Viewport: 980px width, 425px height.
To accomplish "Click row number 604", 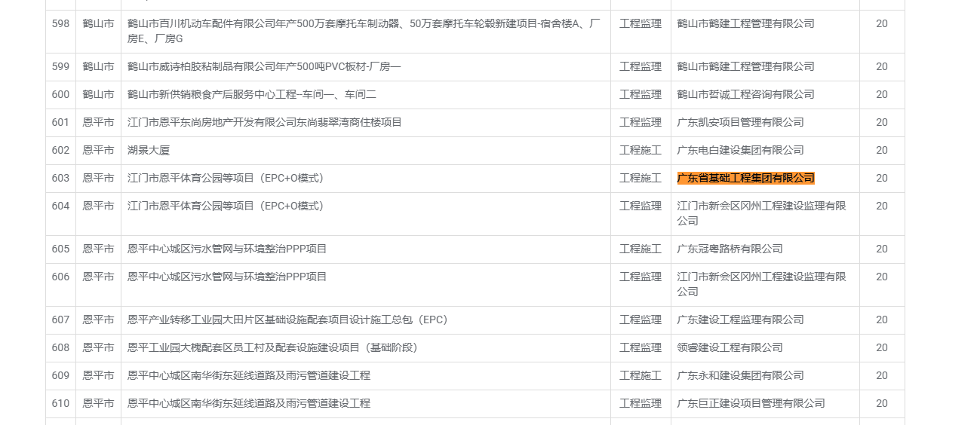I will 60,206.
